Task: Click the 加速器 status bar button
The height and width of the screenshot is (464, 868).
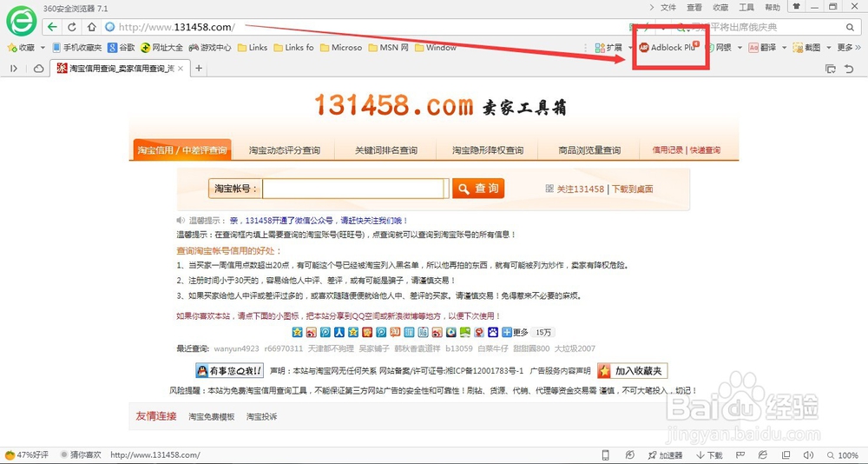Action: pos(665,455)
